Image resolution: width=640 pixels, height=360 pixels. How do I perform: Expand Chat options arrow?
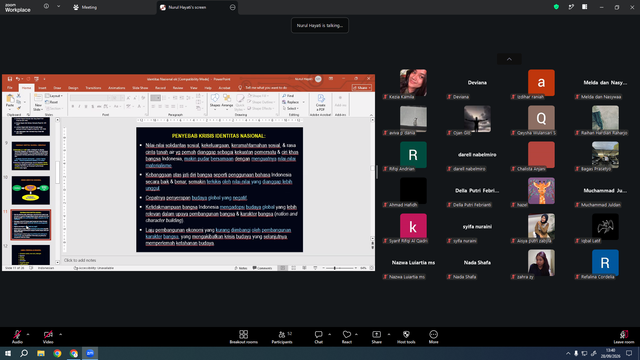click(329, 334)
